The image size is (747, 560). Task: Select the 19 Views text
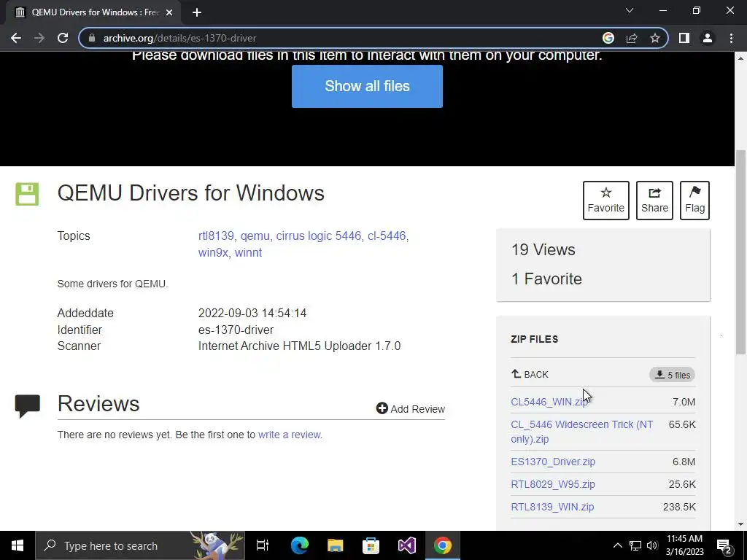(x=543, y=250)
